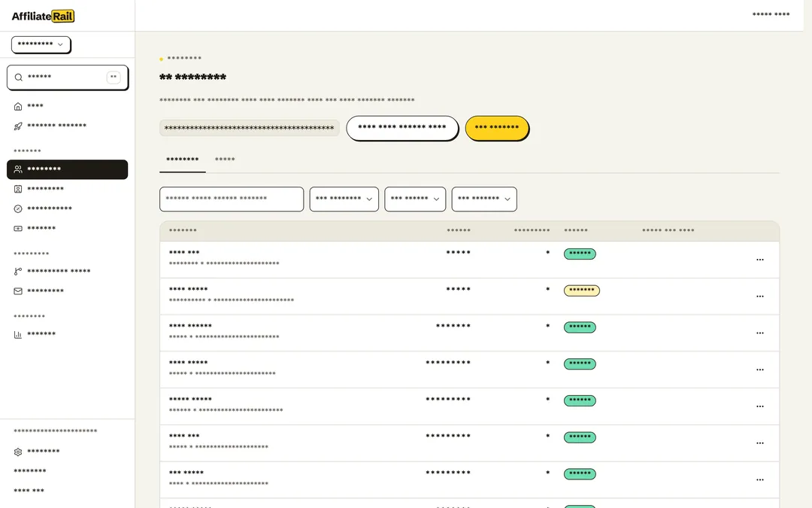Click the yellow pill button
The height and width of the screenshot is (508, 812).
[x=497, y=128]
